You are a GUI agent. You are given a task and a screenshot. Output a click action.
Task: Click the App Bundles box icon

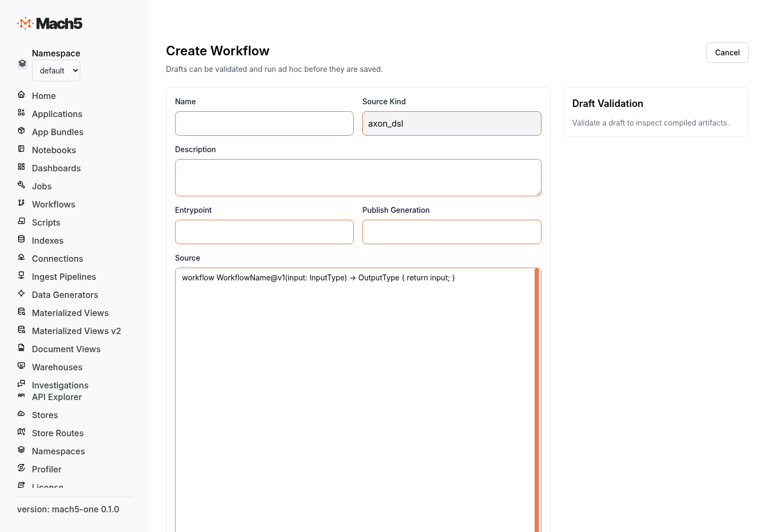tap(21, 131)
